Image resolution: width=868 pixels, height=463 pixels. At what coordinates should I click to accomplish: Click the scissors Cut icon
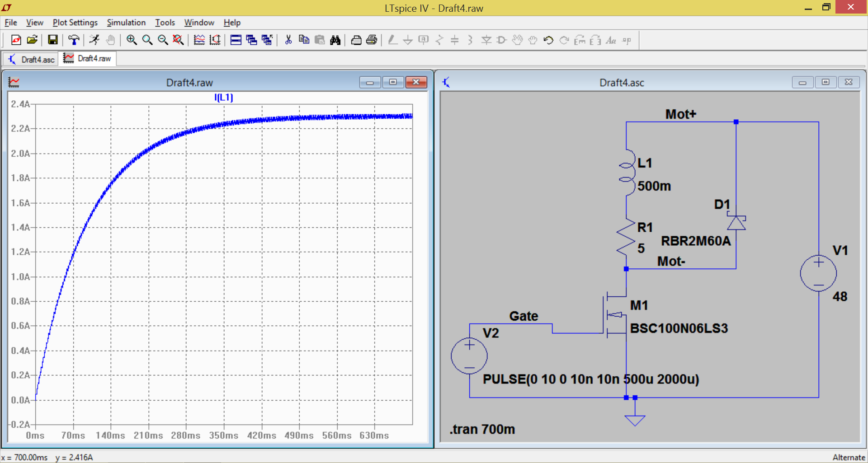[288, 40]
